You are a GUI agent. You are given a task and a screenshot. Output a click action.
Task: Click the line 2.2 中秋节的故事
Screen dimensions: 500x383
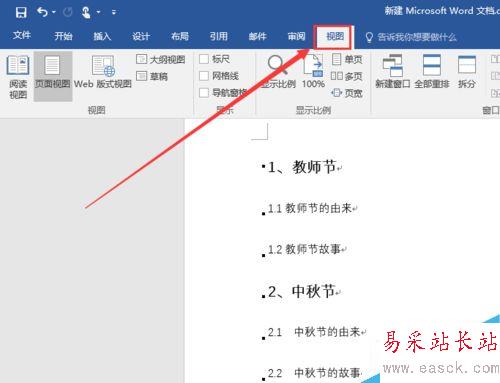(314, 373)
